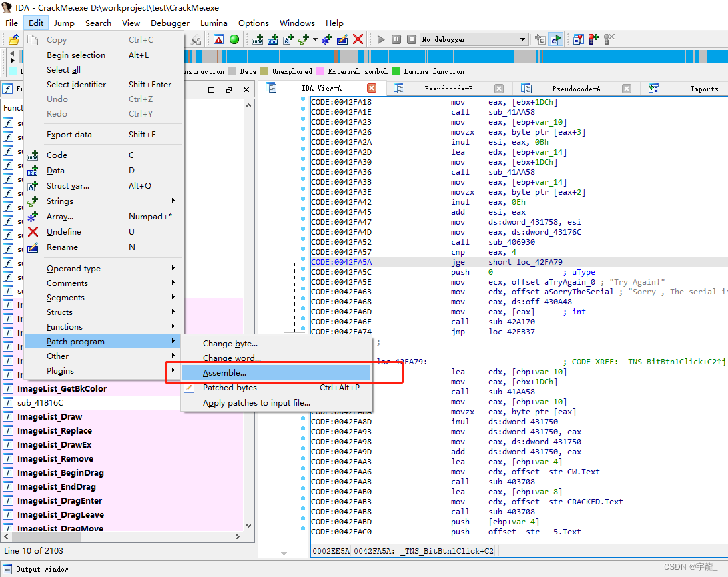Select Export data menu item
This screenshot has height=577, width=728.
coord(103,135)
